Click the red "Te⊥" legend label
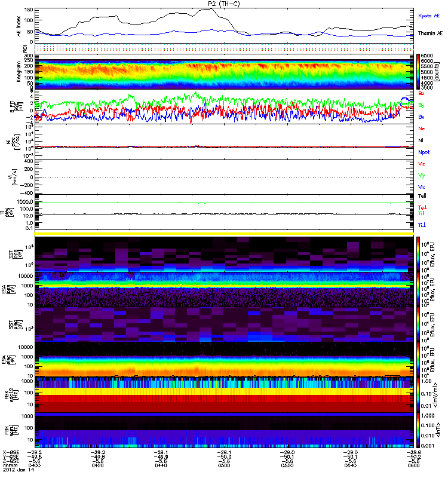Image resolution: width=448 pixels, height=478 pixels. click(x=422, y=207)
